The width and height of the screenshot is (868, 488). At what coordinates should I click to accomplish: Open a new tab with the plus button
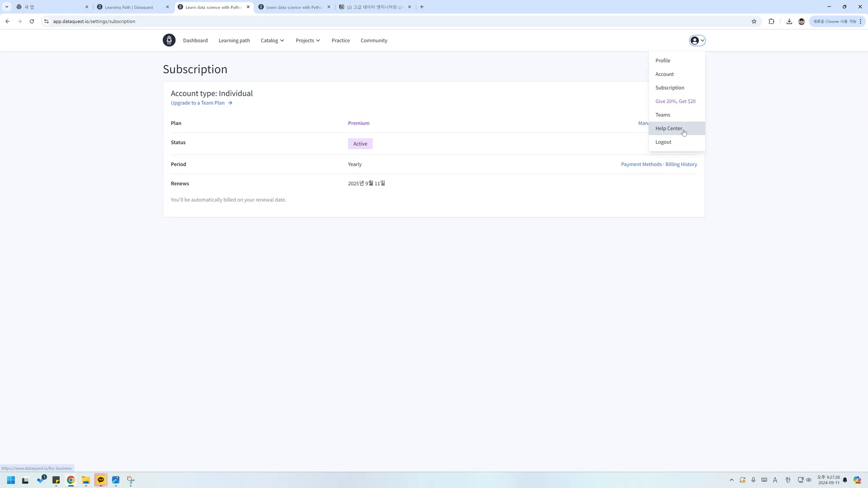(x=421, y=7)
